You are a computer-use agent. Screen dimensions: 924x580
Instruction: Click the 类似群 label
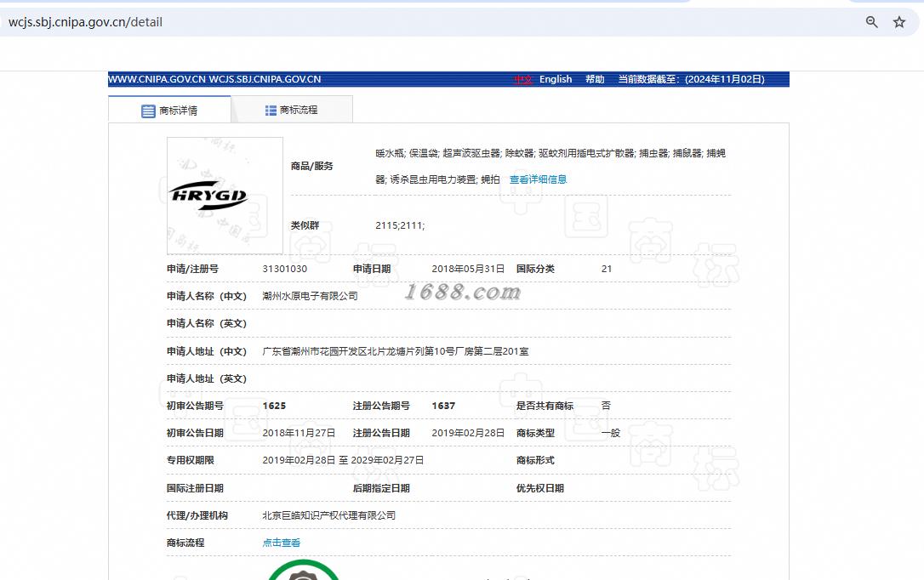point(305,225)
